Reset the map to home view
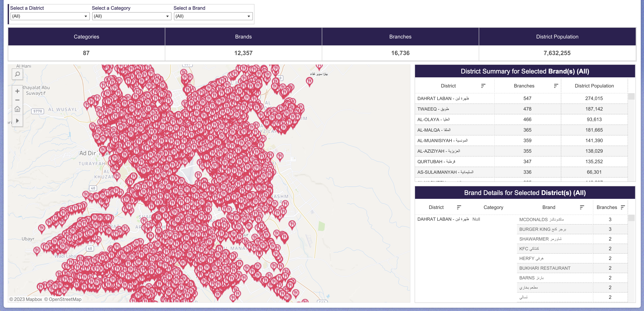The width and height of the screenshot is (644, 311). tap(17, 109)
